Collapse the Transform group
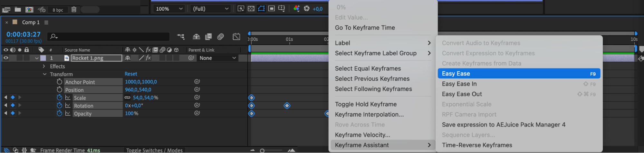 (x=44, y=74)
